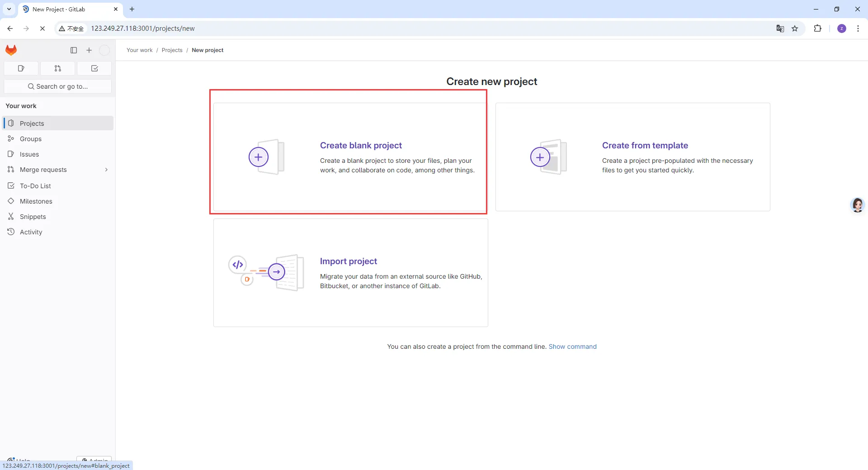Screen dimensions: 868x470
Task: Click the New project breadcrumb
Action: [x=208, y=50]
